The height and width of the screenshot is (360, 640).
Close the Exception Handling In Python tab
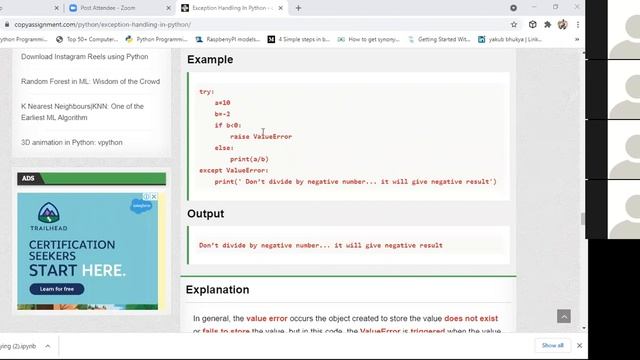280,8
